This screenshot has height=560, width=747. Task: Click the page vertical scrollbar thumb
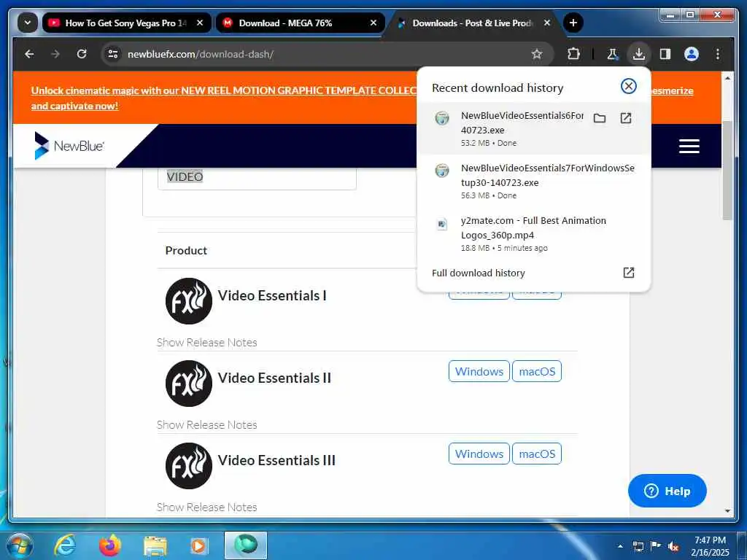point(727,171)
